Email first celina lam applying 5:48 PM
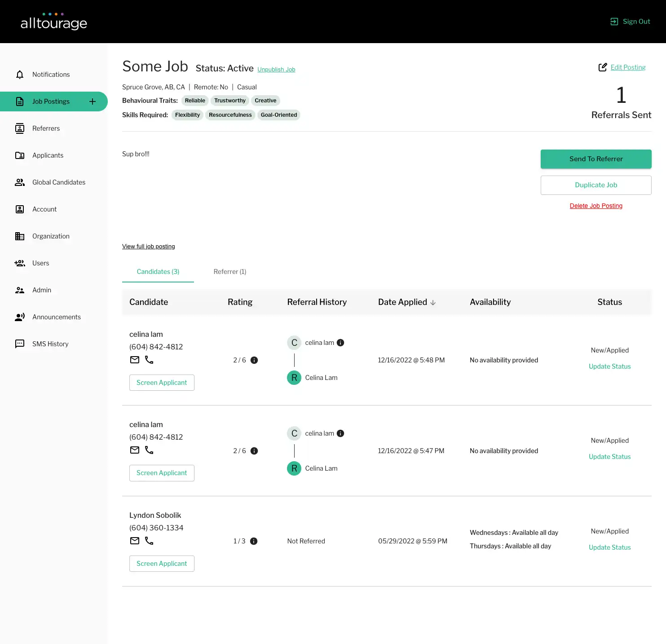The image size is (666, 644). click(x=135, y=360)
